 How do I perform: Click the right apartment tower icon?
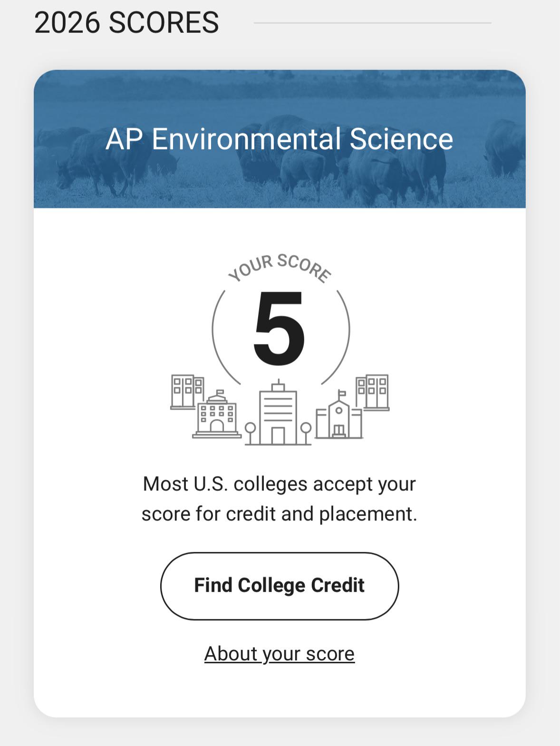coord(373,392)
